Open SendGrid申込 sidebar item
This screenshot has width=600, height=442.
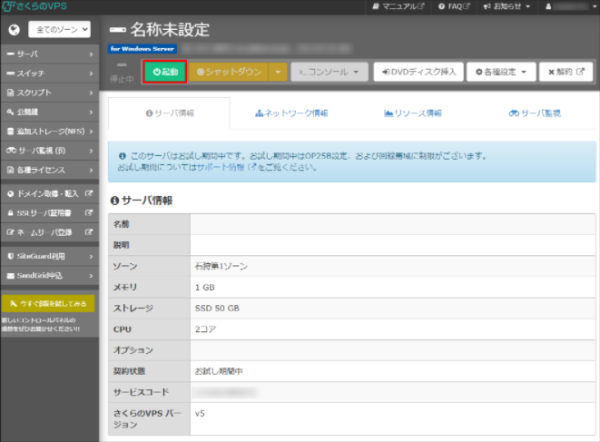[50, 276]
